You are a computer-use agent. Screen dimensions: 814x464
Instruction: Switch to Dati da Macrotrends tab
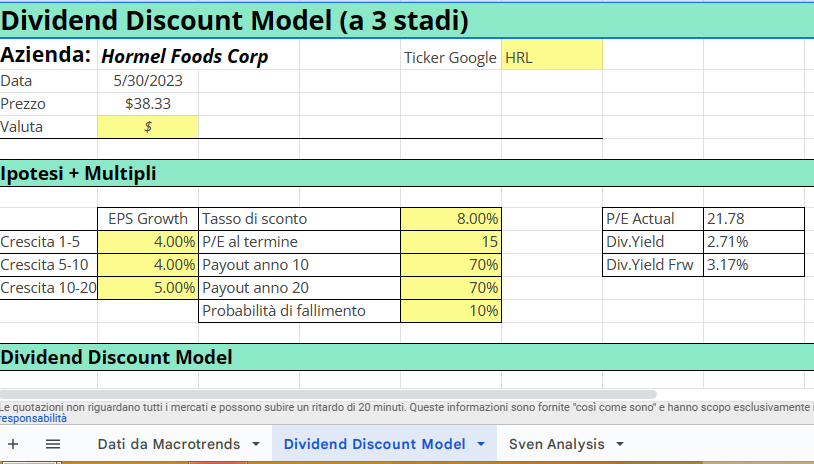coord(169,444)
